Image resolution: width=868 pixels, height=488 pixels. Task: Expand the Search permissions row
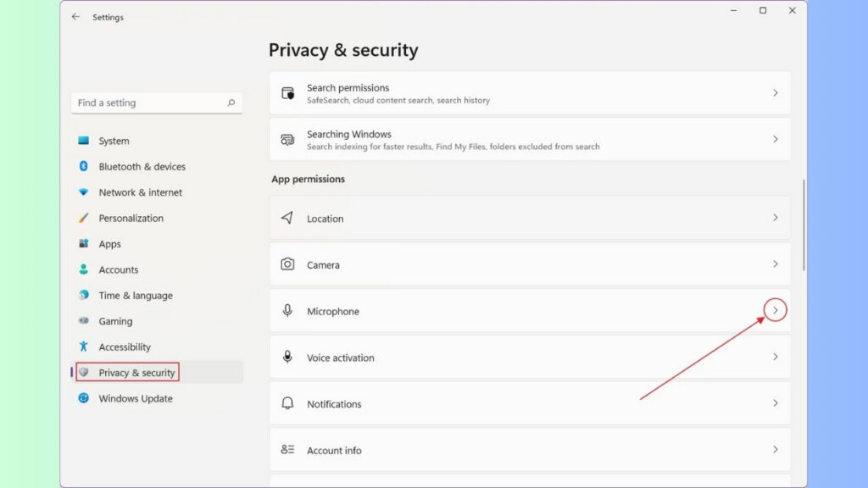coord(775,92)
